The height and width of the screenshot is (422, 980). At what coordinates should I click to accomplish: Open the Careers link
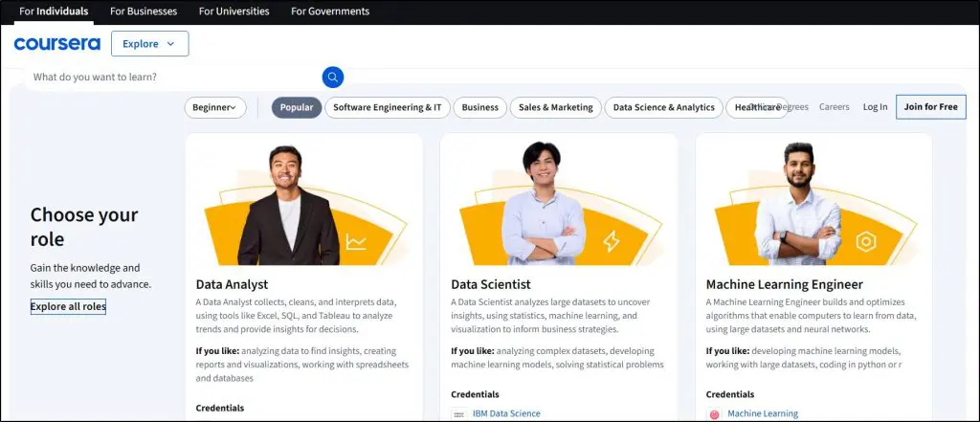(835, 107)
